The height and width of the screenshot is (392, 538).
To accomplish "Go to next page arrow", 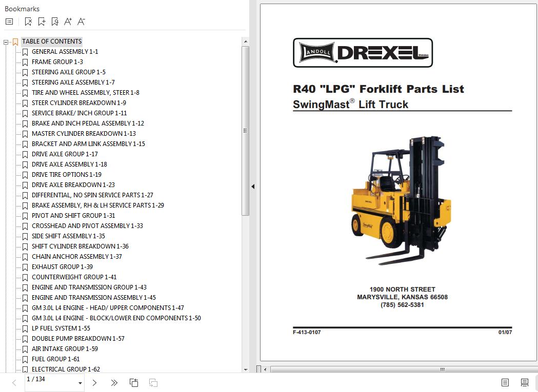I will (95, 383).
